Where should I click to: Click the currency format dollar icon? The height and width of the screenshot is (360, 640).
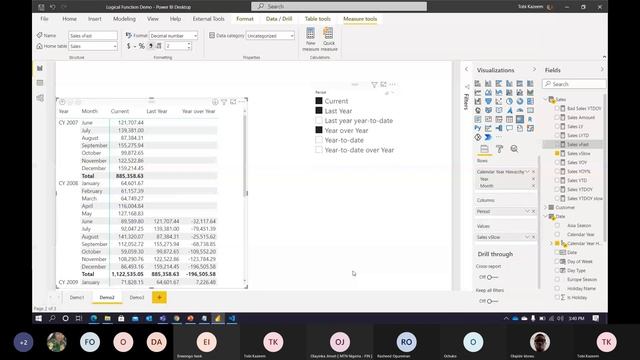[x=129, y=46]
